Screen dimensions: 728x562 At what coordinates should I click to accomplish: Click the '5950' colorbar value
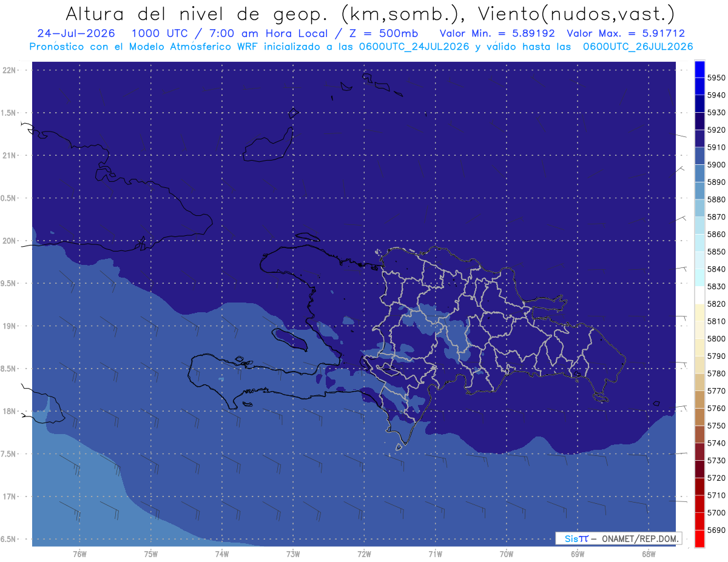pos(716,78)
